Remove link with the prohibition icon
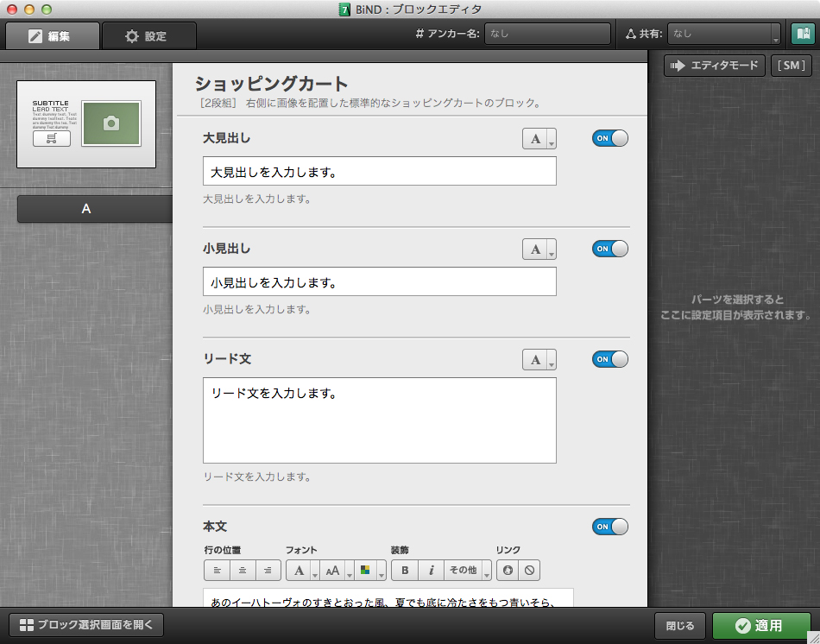 click(x=529, y=571)
